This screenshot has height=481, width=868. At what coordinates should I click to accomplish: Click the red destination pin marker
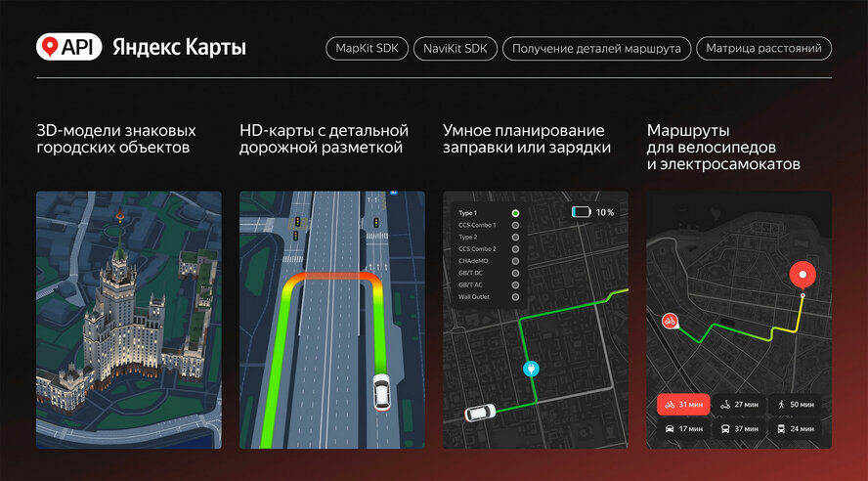pos(803,276)
